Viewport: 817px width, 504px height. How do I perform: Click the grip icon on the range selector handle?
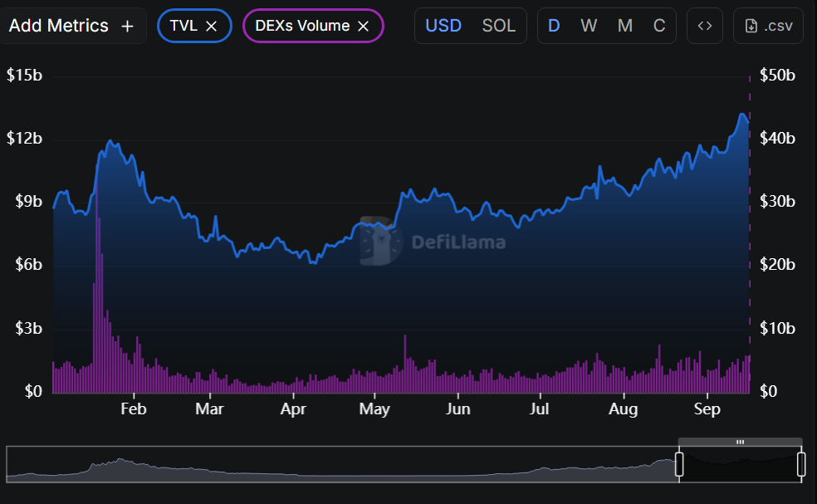click(x=739, y=443)
